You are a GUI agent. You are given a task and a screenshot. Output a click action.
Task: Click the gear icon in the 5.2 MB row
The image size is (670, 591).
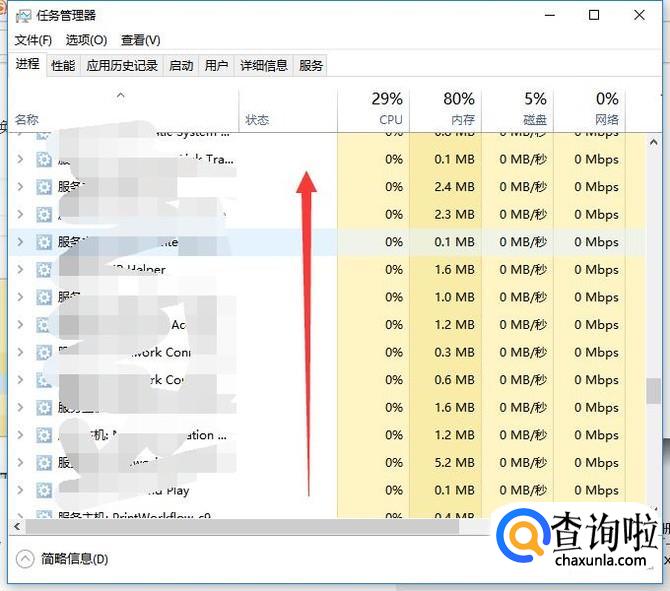coord(44,463)
